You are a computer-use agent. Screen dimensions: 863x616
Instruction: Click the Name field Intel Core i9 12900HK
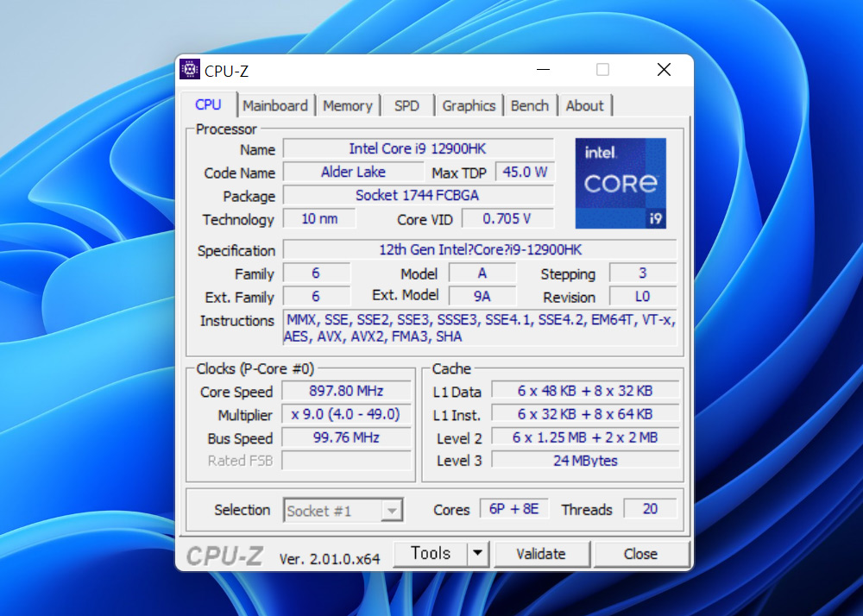point(419,148)
